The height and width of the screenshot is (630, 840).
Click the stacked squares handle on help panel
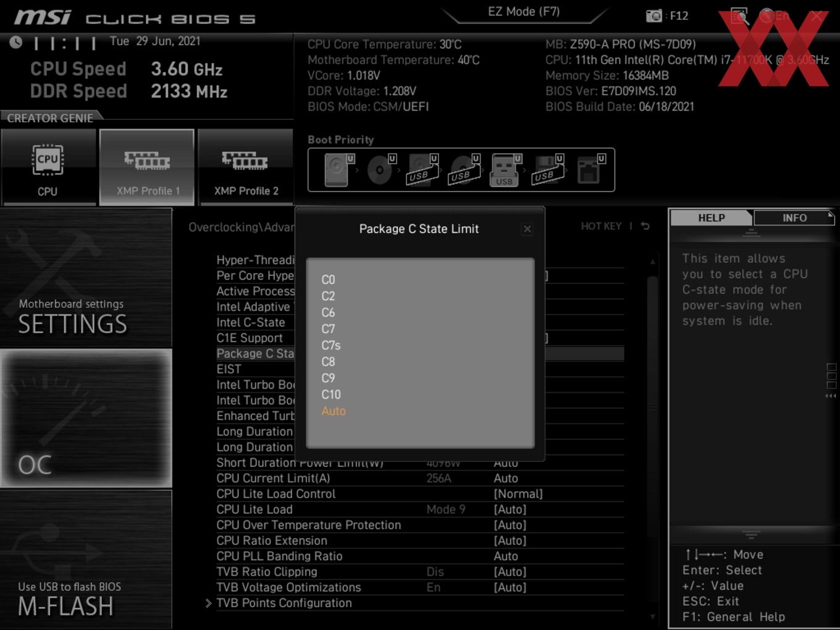pyautogui.click(x=831, y=376)
